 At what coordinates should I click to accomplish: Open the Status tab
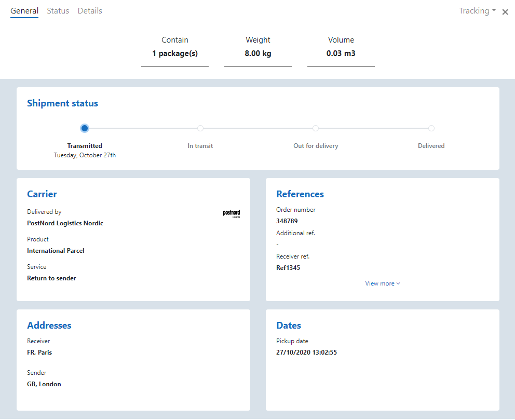pyautogui.click(x=58, y=11)
